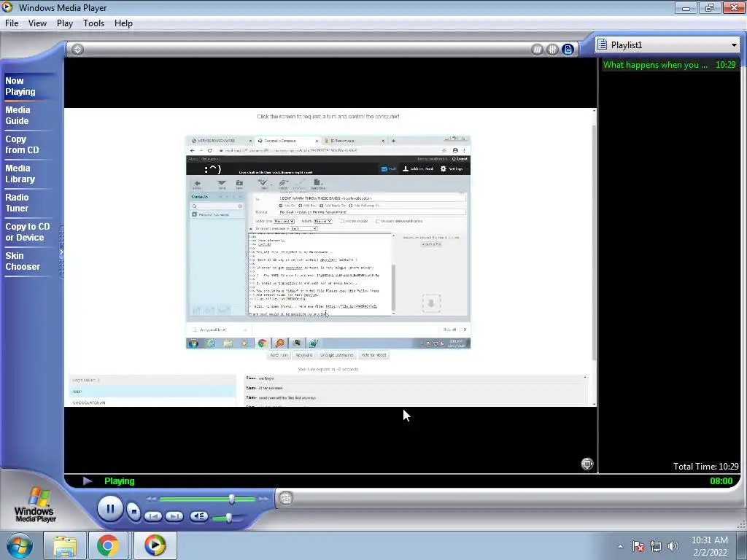Viewport: 747px width, 560px height.
Task: Open the View menu
Action: click(37, 23)
